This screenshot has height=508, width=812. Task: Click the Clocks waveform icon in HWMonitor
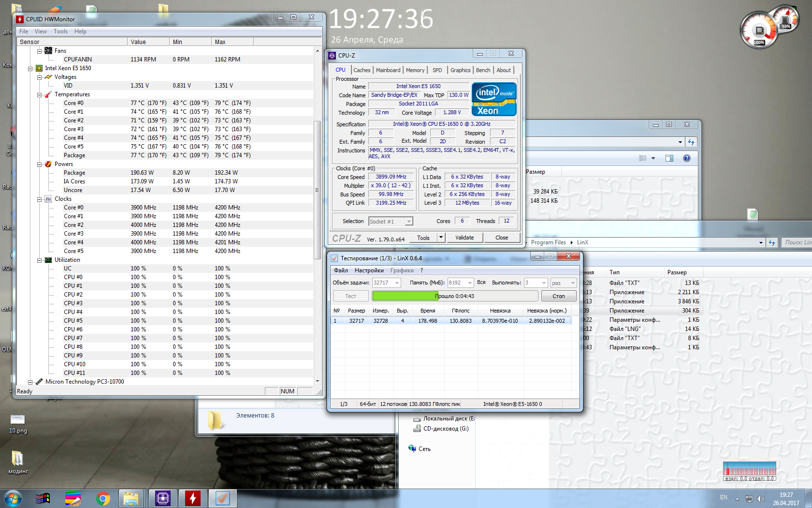click(x=48, y=199)
